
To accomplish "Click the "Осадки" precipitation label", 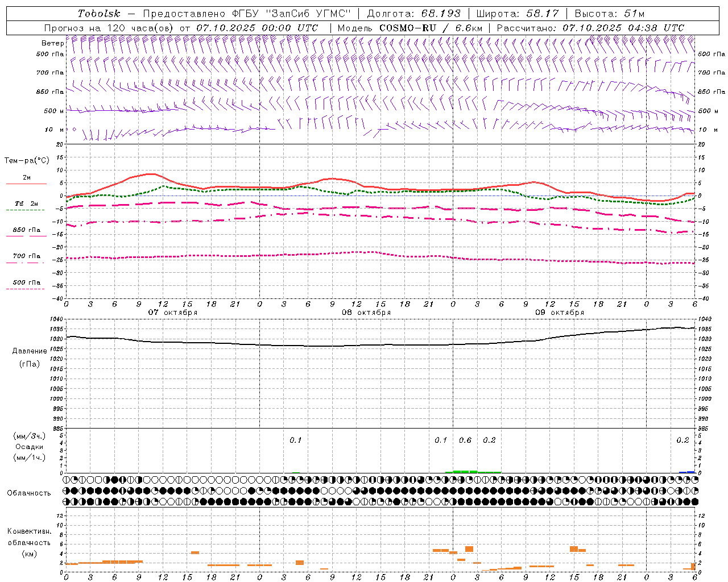I will tap(30, 447).
